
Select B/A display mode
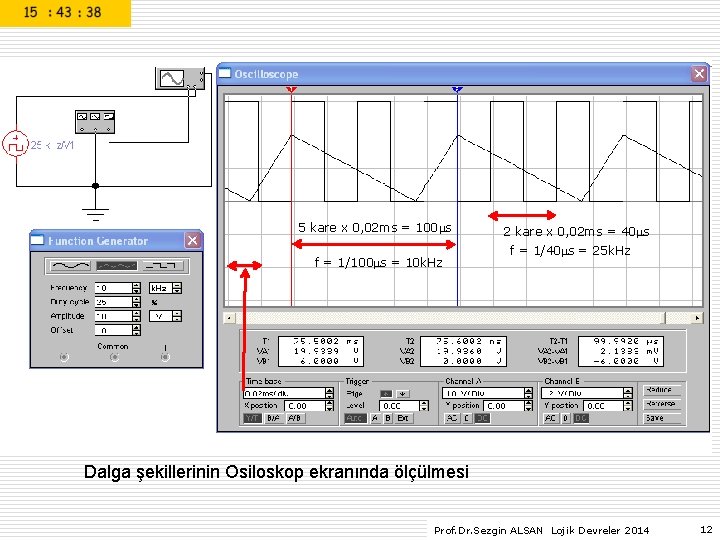[274, 418]
